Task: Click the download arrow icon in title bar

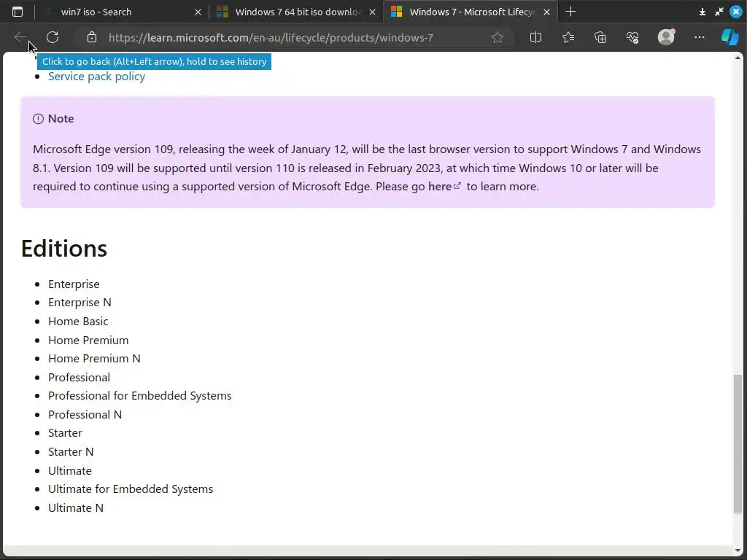Action: 703,12
